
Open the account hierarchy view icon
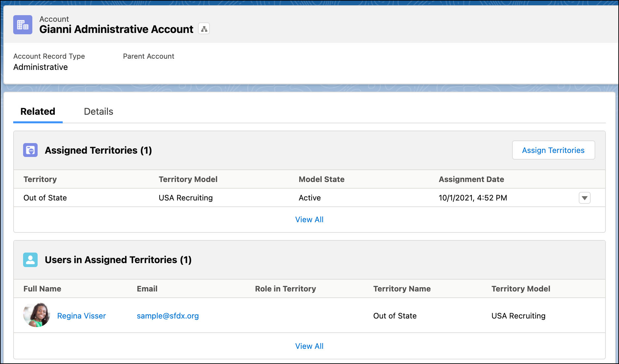coord(204,29)
